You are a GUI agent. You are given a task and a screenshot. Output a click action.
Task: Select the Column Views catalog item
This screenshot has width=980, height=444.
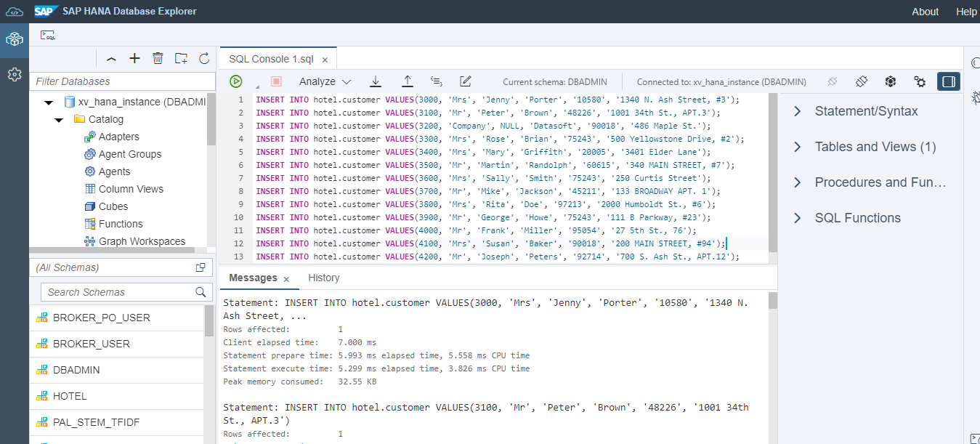(131, 189)
